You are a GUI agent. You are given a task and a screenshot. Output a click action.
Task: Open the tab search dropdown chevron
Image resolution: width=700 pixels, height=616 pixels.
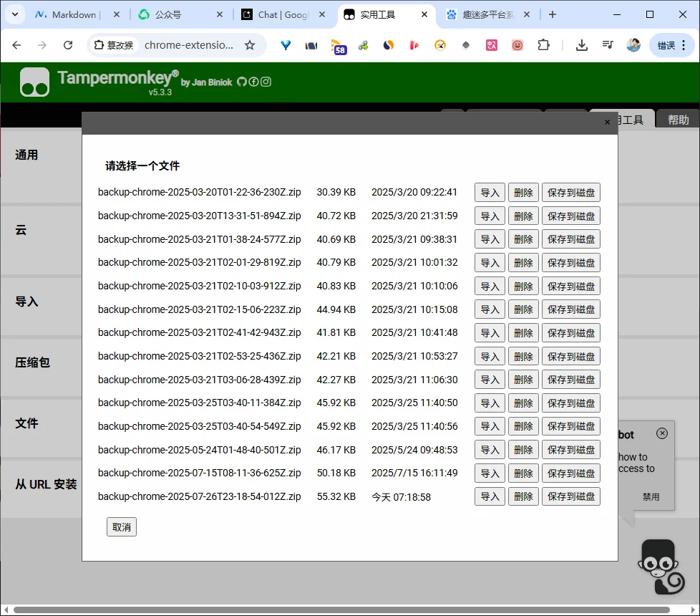point(15,14)
